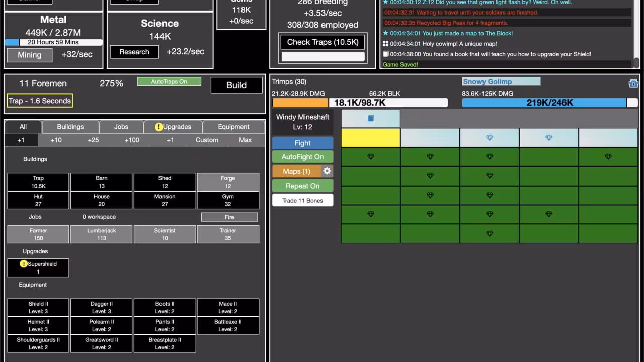
Task: Upgrade Shoulderguards II equipment
Action: coord(38,343)
